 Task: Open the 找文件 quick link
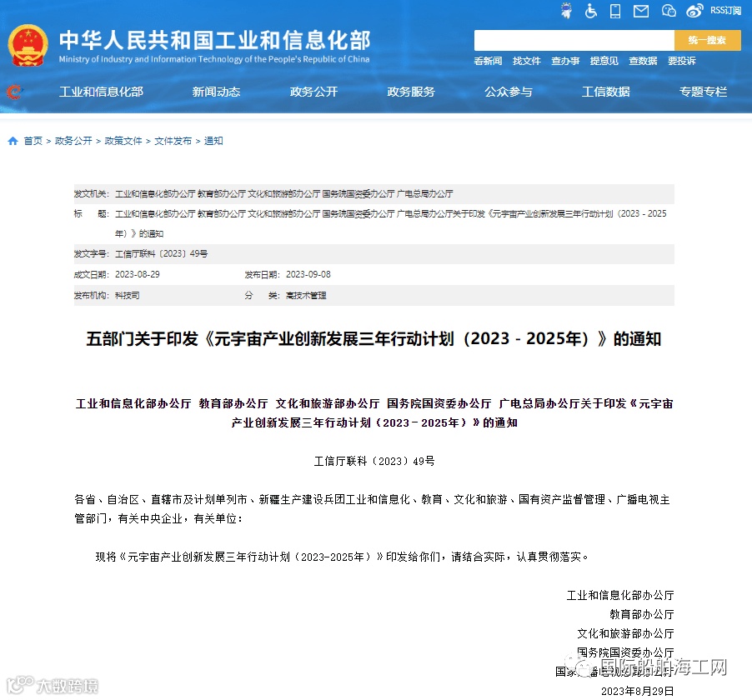click(x=527, y=61)
